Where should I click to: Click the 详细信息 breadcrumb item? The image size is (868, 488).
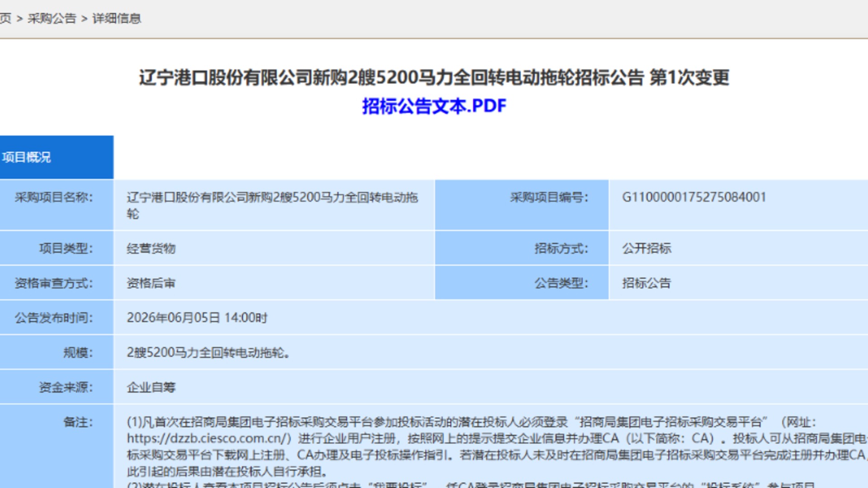pyautogui.click(x=117, y=19)
